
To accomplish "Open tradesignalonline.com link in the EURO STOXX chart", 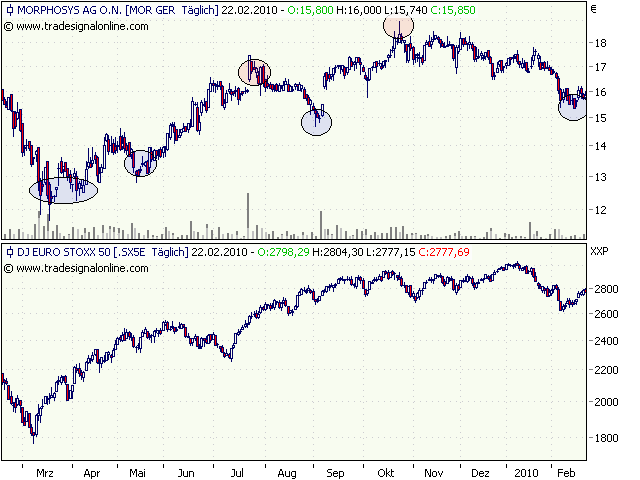I will coord(82,269).
